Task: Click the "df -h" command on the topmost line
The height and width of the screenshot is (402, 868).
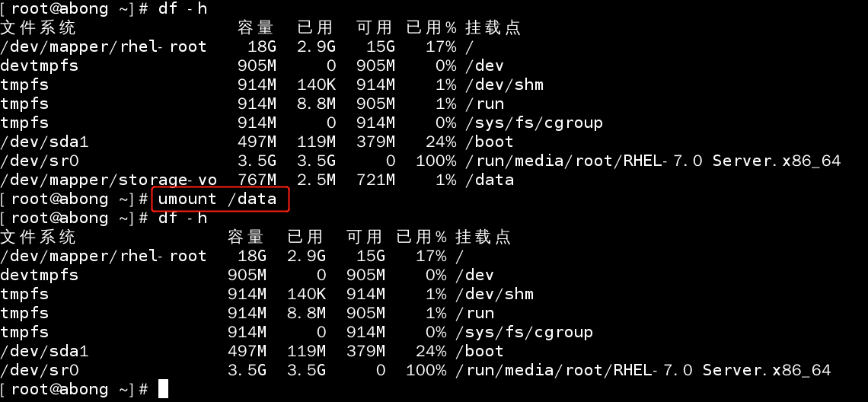Action: pyautogui.click(x=183, y=8)
